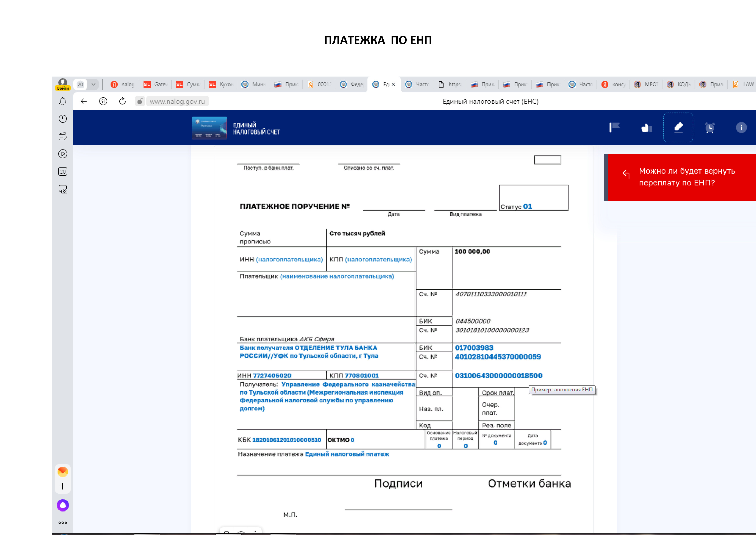The height and width of the screenshot is (535, 756).
Task: Click Статус 01 in the payment order
Action: coord(516,207)
